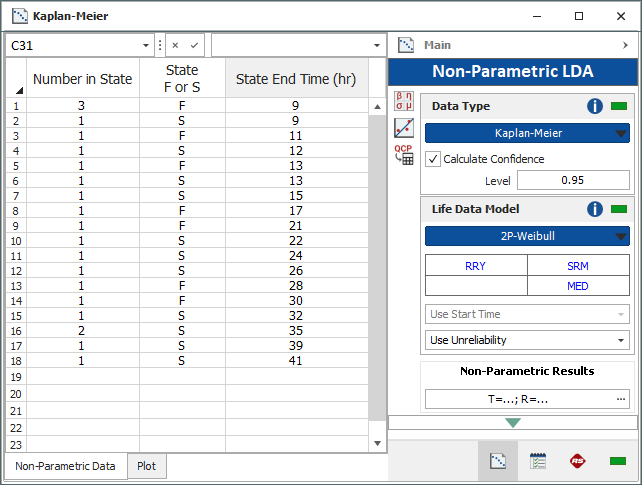Open the T=...; R=... results ellipsis
This screenshot has width=642, height=485.
click(621, 399)
